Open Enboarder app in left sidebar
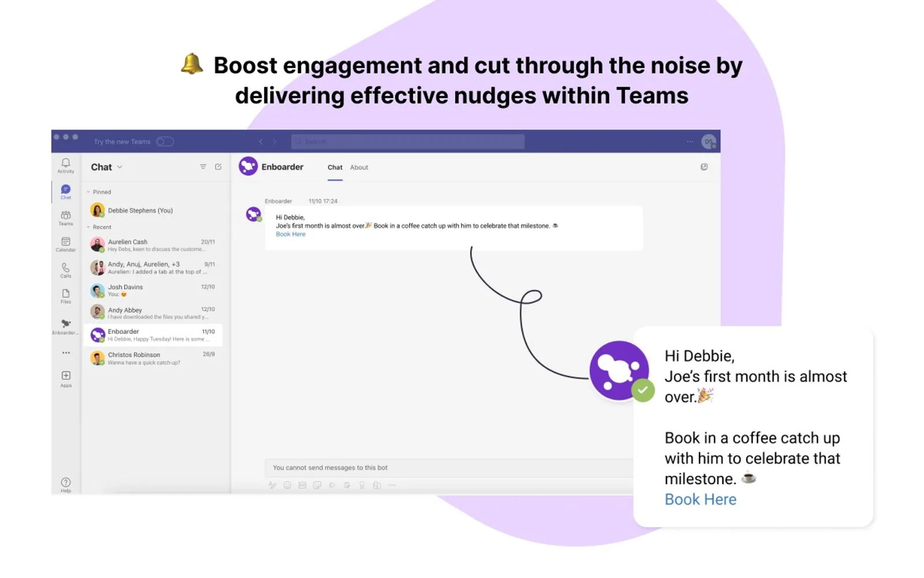This screenshot has height=578, width=924. [x=66, y=327]
